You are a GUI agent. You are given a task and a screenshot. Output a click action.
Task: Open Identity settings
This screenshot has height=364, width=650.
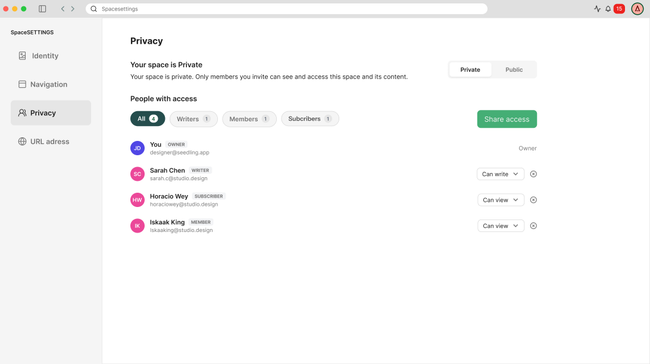[51, 56]
